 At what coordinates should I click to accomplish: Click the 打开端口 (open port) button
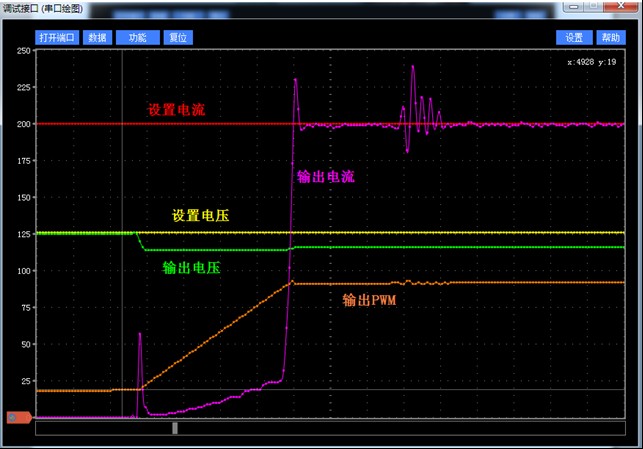pos(57,38)
